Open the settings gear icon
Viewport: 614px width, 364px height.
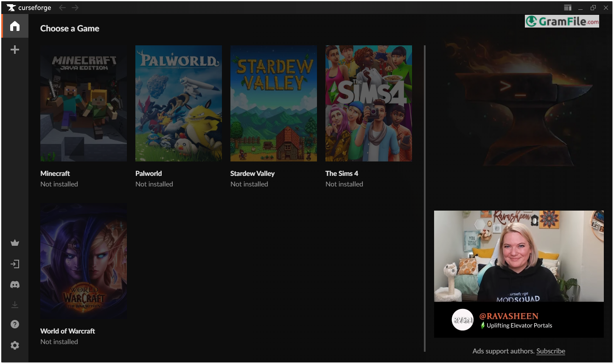coord(15,345)
